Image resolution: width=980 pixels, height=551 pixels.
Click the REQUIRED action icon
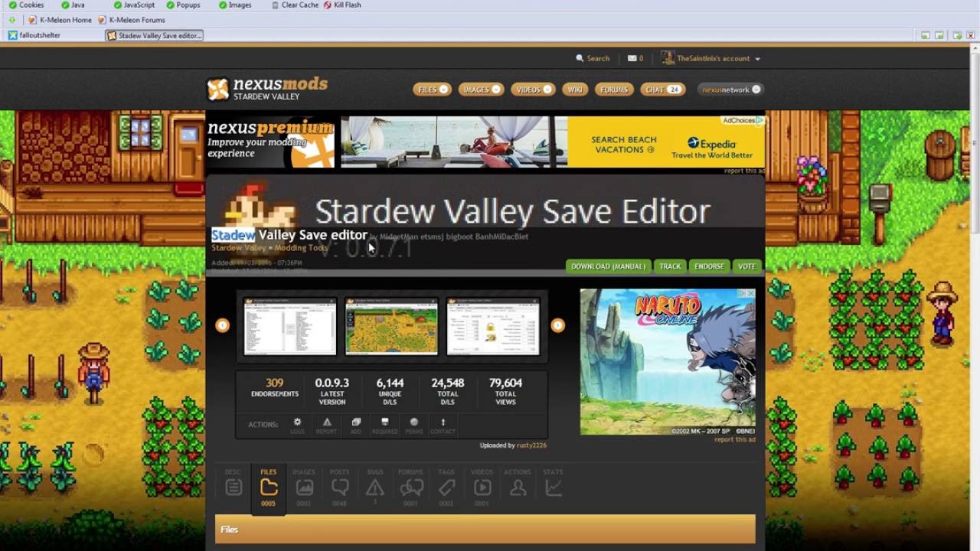click(384, 425)
